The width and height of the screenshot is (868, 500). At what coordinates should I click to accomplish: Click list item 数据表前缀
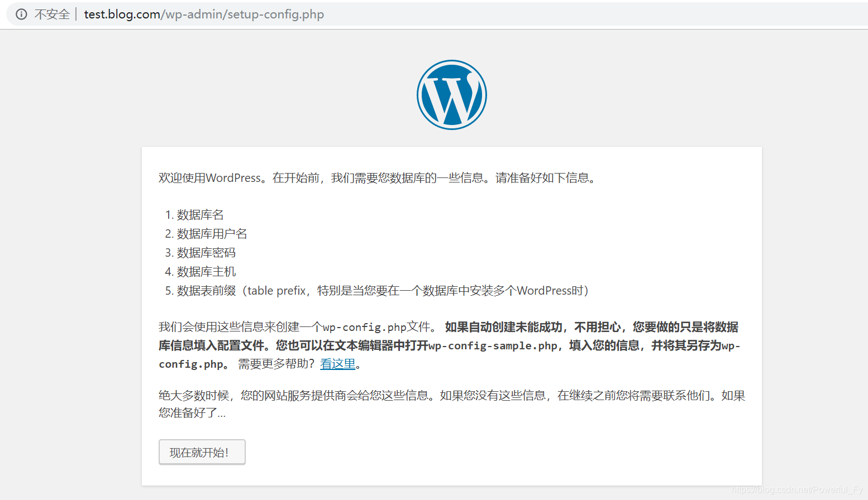click(x=382, y=291)
